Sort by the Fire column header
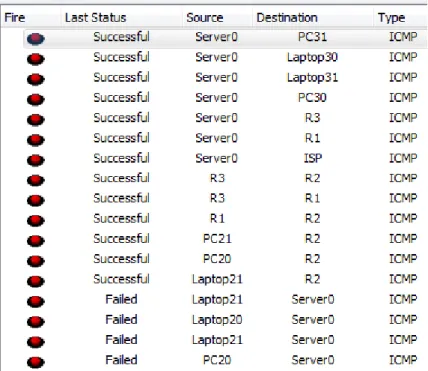This screenshot has height=371, width=428. 31,17
